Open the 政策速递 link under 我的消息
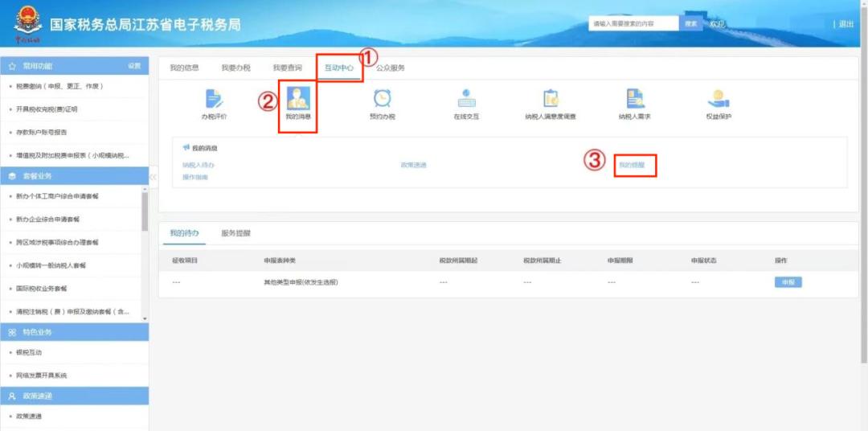Image resolution: width=868 pixels, height=431 pixels. tap(414, 165)
